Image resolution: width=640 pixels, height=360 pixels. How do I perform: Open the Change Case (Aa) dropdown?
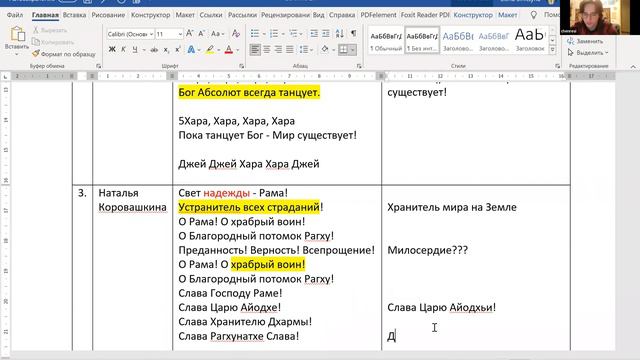(217, 33)
